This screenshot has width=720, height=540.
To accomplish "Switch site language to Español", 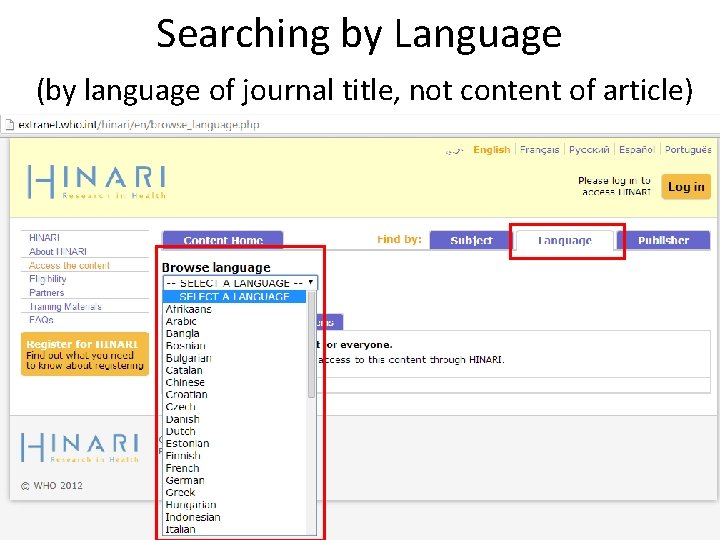I will (636, 150).
